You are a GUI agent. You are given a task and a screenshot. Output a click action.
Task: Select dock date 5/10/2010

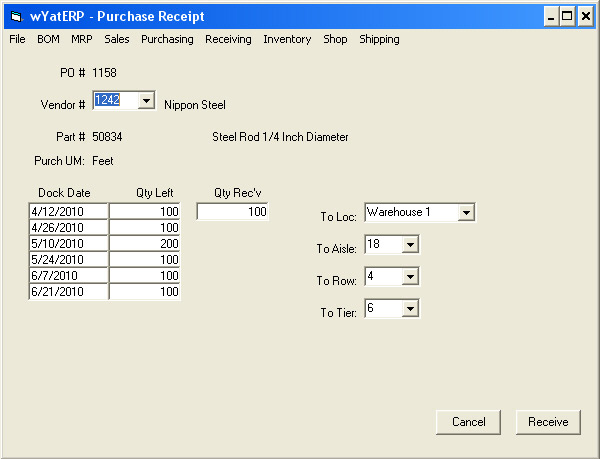coord(68,244)
